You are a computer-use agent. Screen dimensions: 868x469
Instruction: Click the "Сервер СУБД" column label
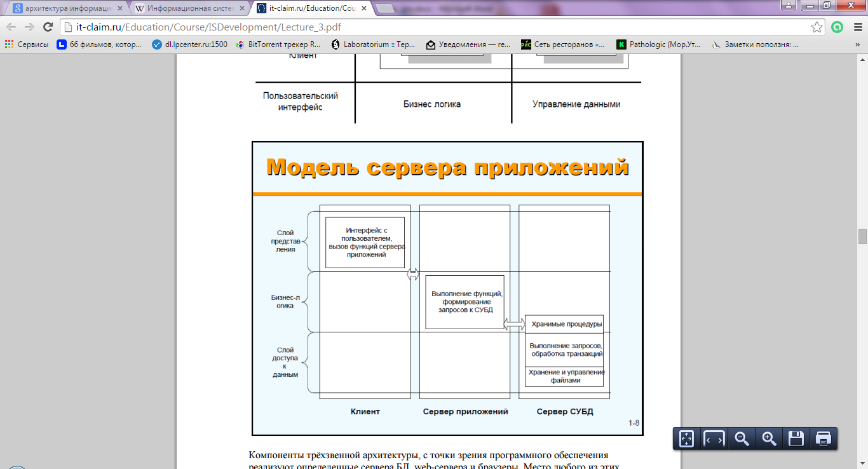click(x=565, y=411)
